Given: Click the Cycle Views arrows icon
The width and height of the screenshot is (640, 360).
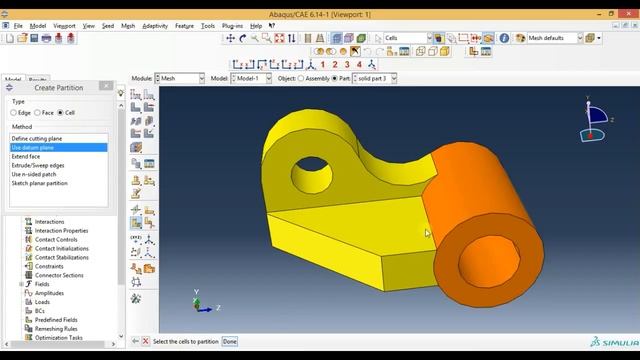Looking at the screenshot, I should point(291,38).
